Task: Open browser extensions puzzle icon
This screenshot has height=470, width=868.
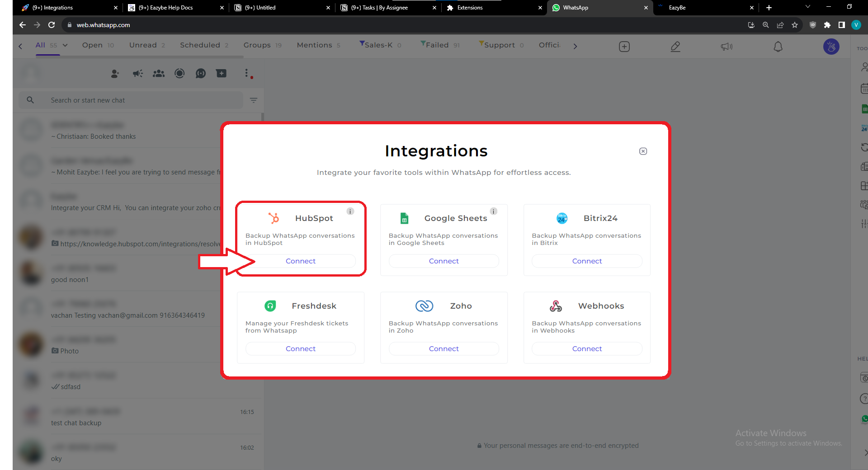Action: point(827,25)
